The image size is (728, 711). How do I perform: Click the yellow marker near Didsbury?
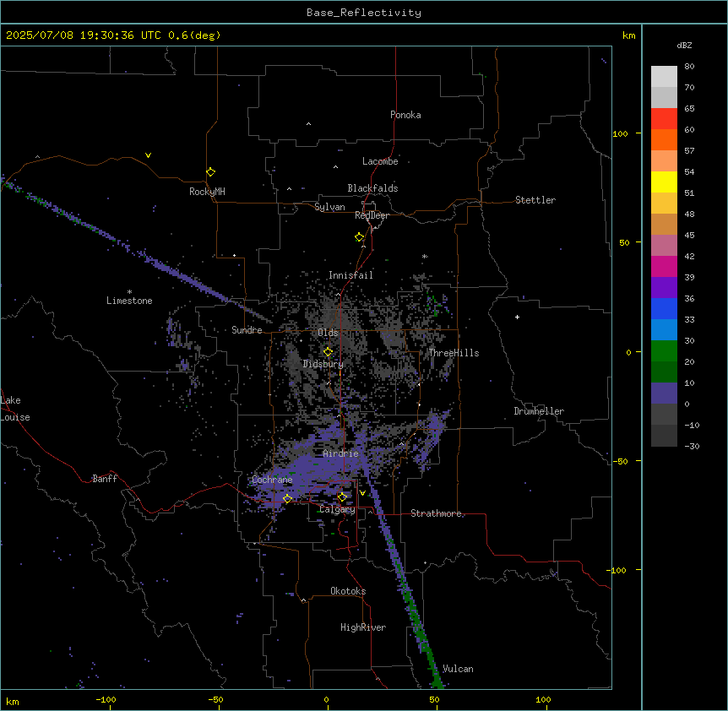[x=328, y=352]
